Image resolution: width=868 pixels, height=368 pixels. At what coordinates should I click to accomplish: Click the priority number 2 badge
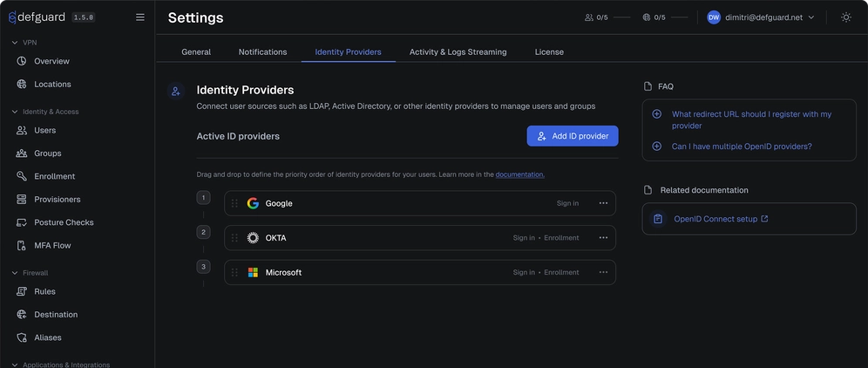(x=203, y=232)
